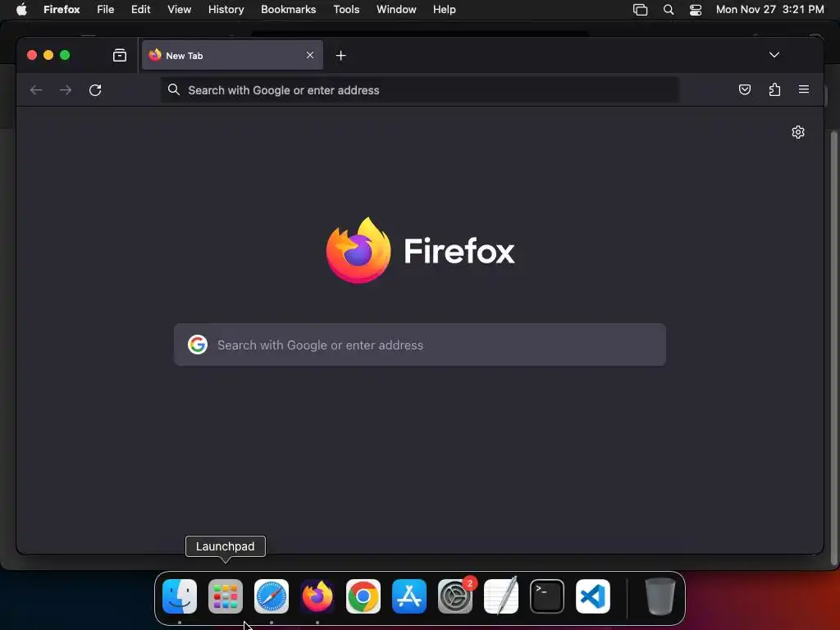Open Terminal from the Dock

coord(547,596)
